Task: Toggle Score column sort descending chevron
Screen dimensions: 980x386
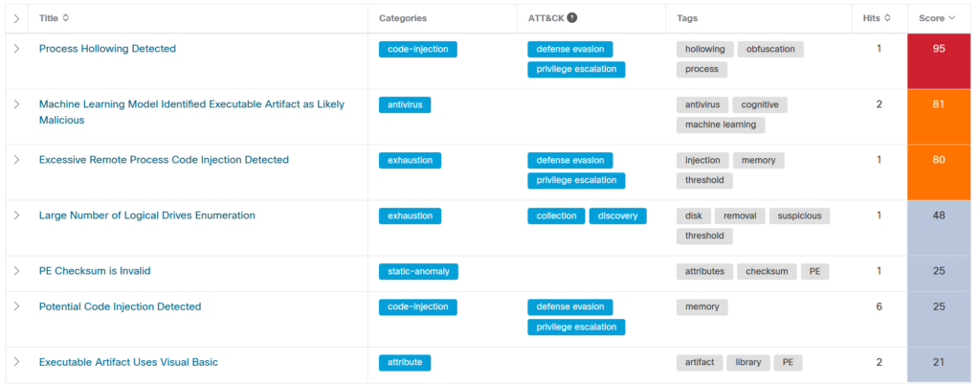Action: (952, 18)
